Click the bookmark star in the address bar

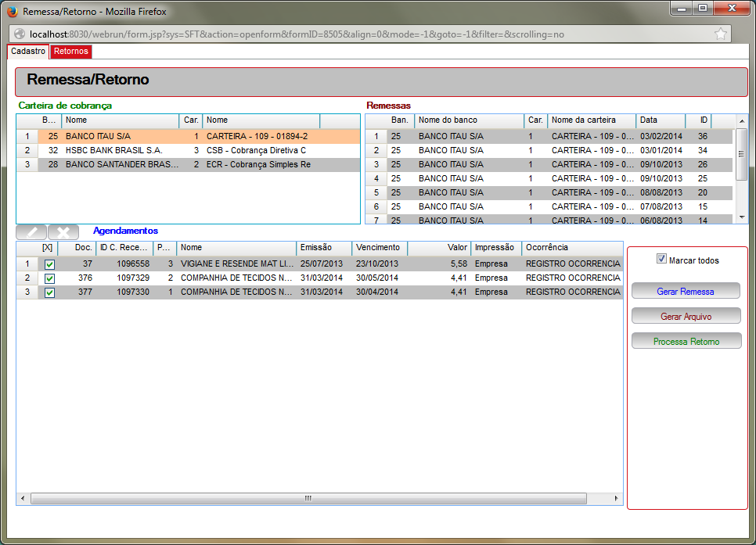coord(720,34)
